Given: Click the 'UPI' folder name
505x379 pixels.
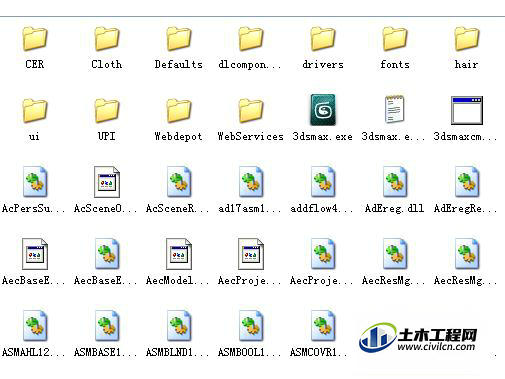Looking at the screenshot, I should click(107, 136).
